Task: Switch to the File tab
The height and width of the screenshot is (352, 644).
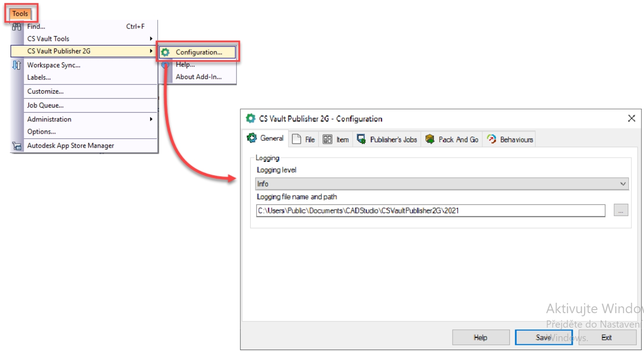Action: [x=303, y=140]
